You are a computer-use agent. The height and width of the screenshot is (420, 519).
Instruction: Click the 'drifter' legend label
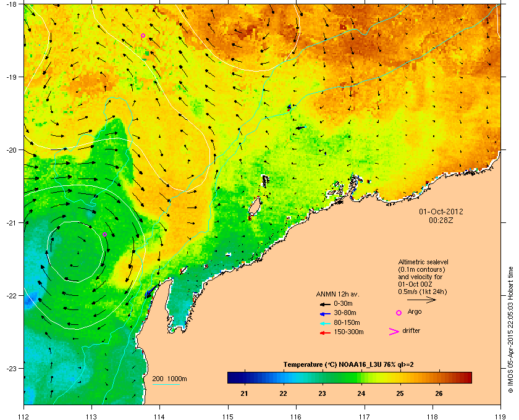click(x=411, y=330)
